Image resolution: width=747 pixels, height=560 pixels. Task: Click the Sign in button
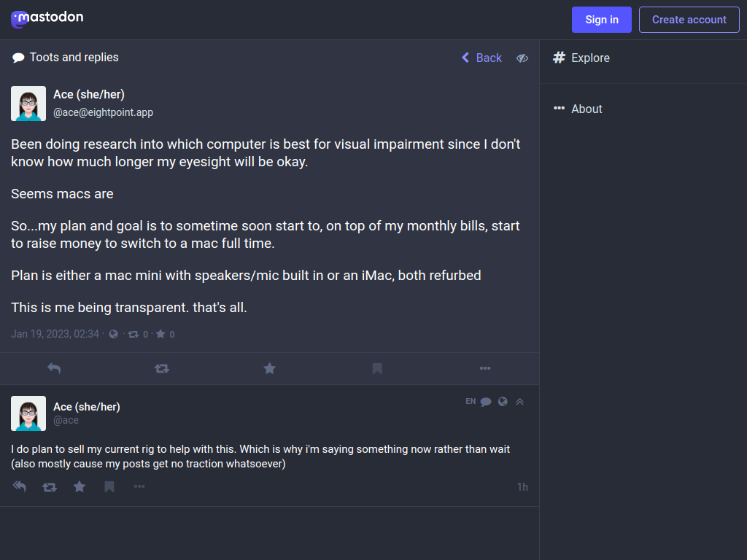pyautogui.click(x=602, y=20)
